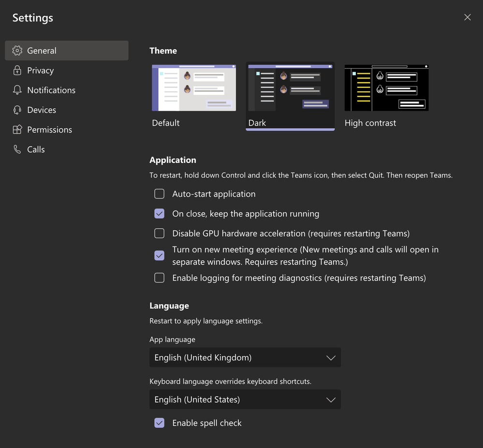
Task: Uncheck Enable spell check
Action: tap(159, 423)
